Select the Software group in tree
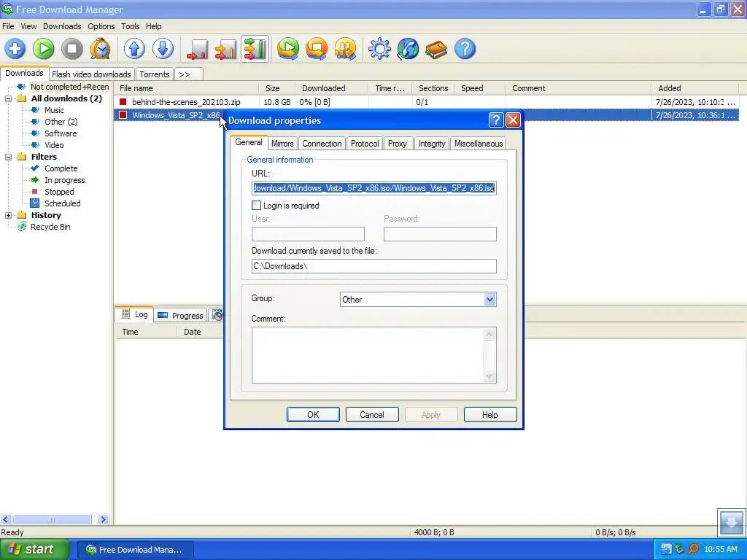This screenshot has width=747, height=560. click(x=61, y=133)
